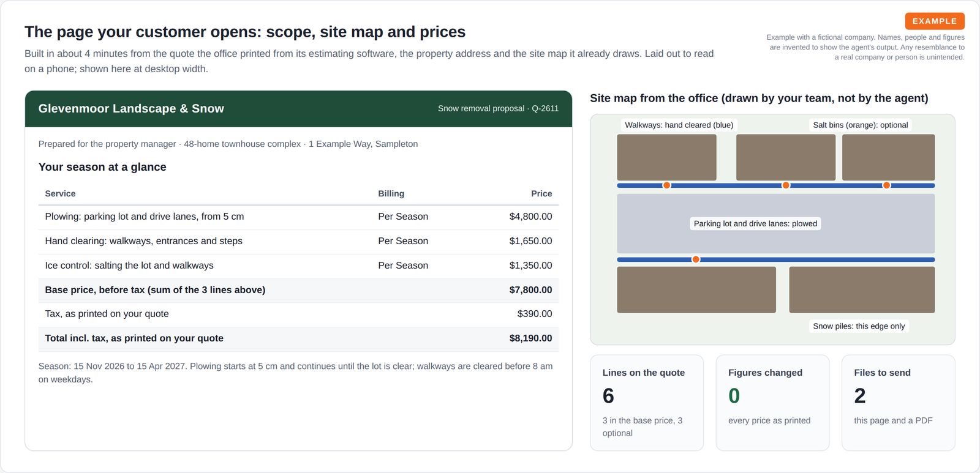The height and width of the screenshot is (473, 980).
Task: Click the $8,190.00 total value
Action: pyautogui.click(x=530, y=338)
